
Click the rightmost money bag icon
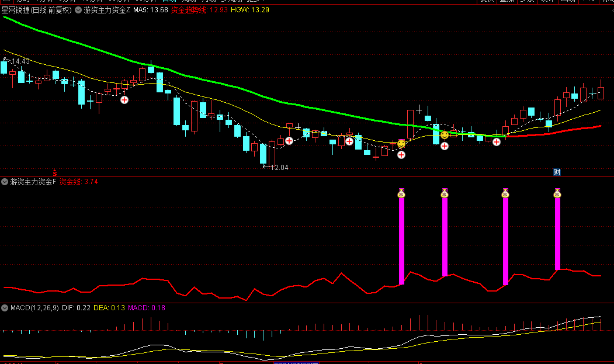point(557,193)
